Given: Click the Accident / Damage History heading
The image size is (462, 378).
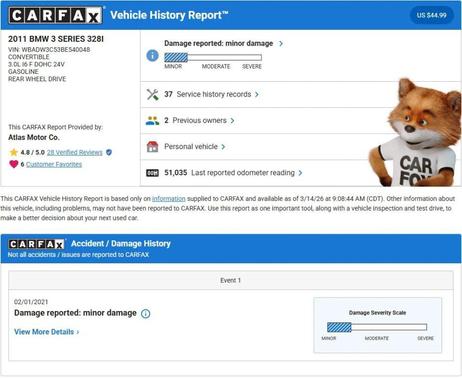Looking at the screenshot, I should click(x=121, y=244).
